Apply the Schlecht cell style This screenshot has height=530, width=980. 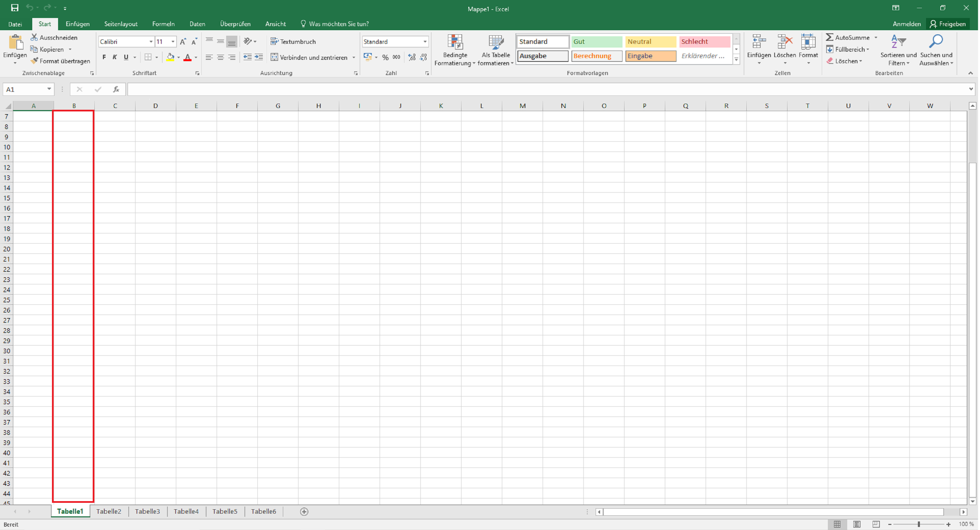705,41
